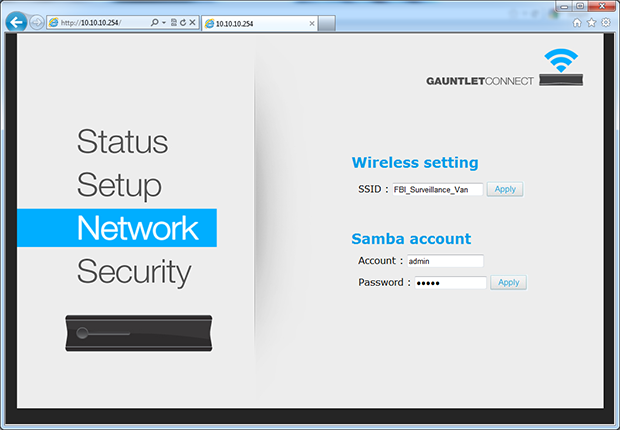The width and height of the screenshot is (620, 430).
Task: Go to the Security menu section
Action: pos(134,272)
